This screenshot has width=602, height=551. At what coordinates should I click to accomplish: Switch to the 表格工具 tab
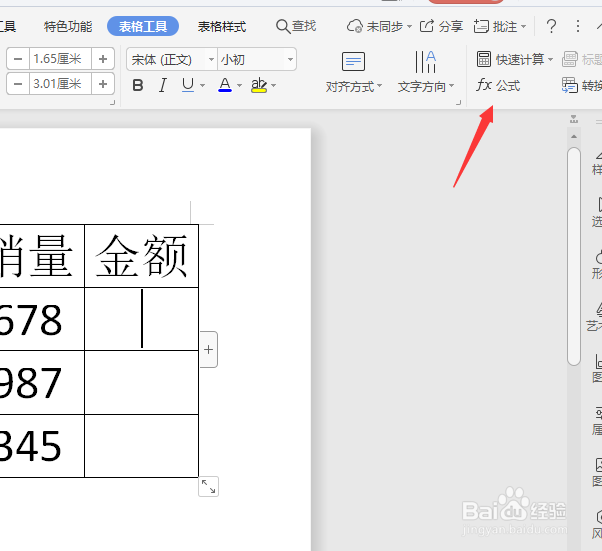tap(143, 26)
